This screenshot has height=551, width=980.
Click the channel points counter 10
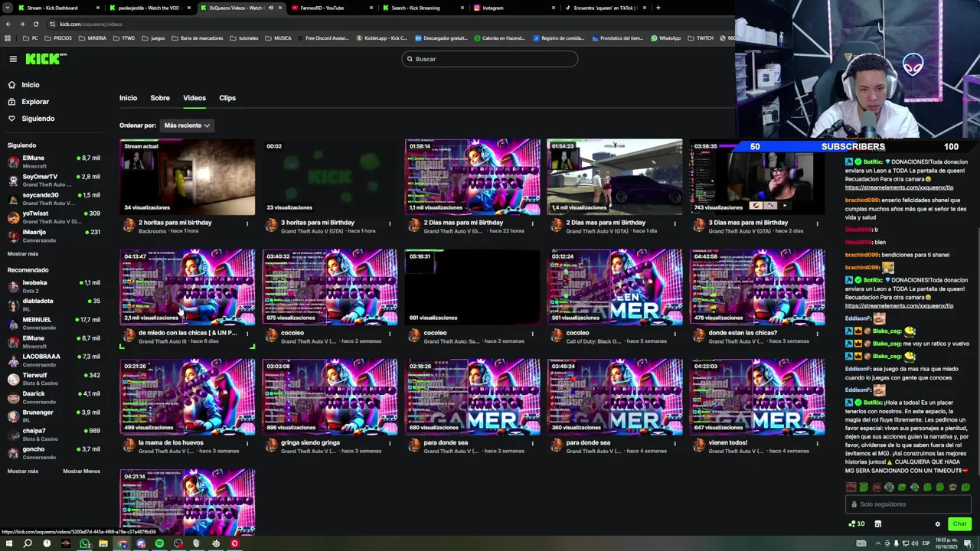pyautogui.click(x=857, y=524)
